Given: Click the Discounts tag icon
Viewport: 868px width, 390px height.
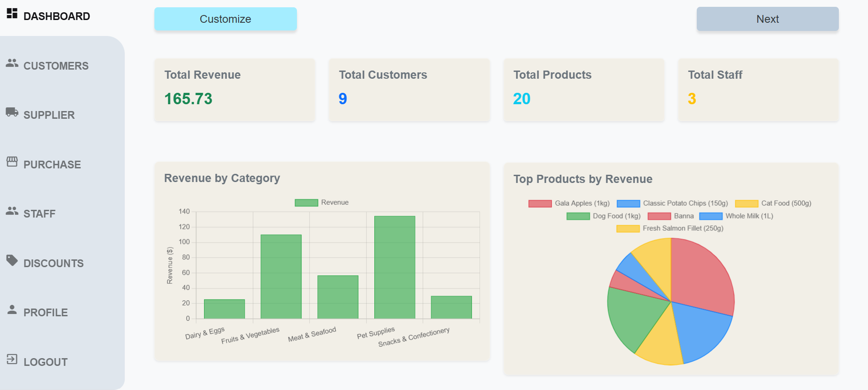Looking at the screenshot, I should (12, 260).
